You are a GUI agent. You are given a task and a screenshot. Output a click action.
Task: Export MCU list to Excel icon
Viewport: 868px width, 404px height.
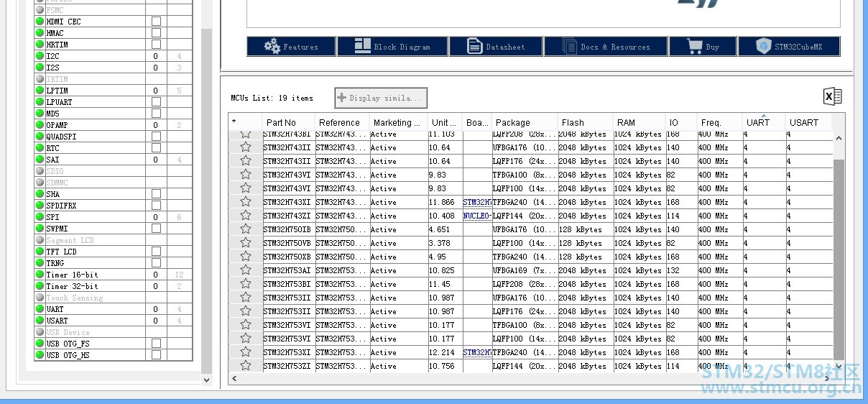(x=832, y=96)
